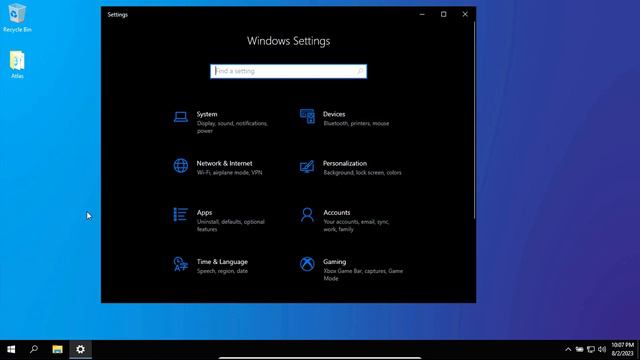Click the Settings window vertical scrollbar
Screen dimensions: 640x360
point(474,120)
